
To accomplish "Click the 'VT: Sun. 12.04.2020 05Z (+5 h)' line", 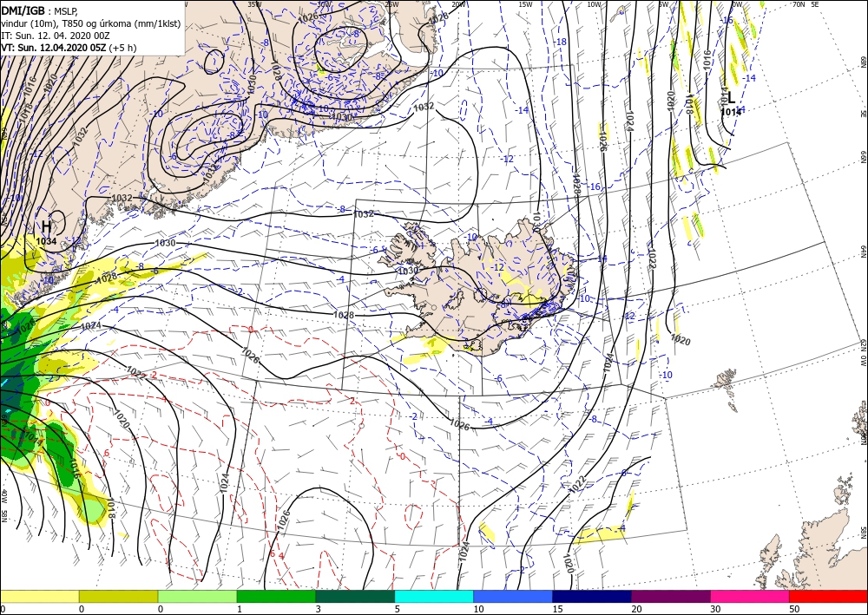I will 69,48.
